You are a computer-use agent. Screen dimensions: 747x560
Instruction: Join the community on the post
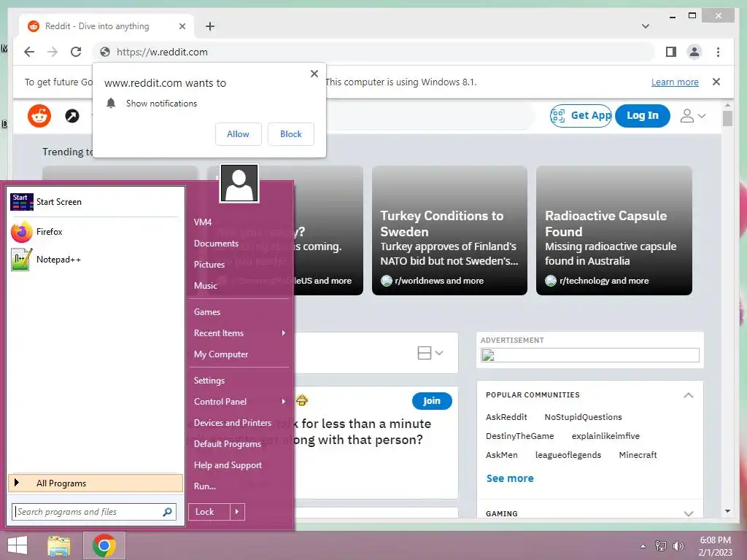[x=432, y=401]
